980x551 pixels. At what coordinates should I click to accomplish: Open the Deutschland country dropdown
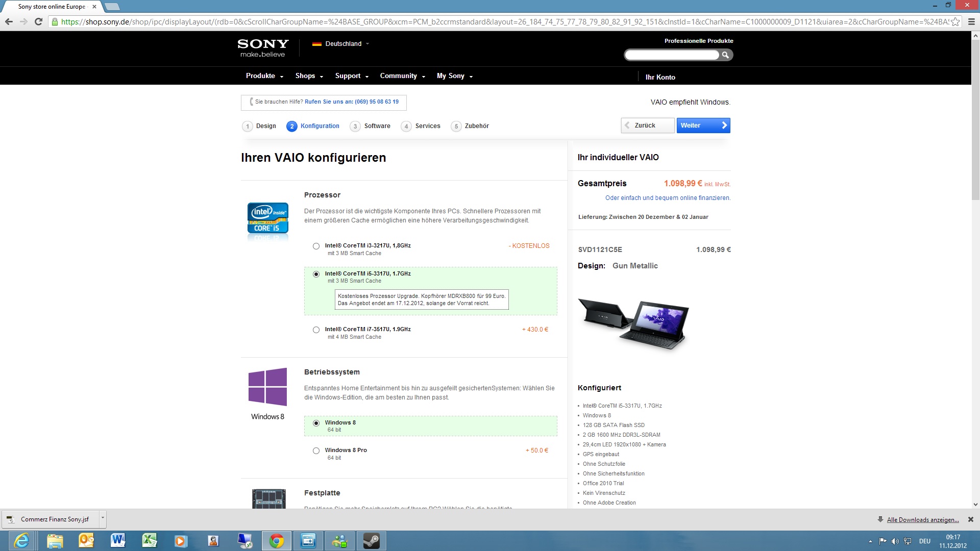click(x=340, y=44)
